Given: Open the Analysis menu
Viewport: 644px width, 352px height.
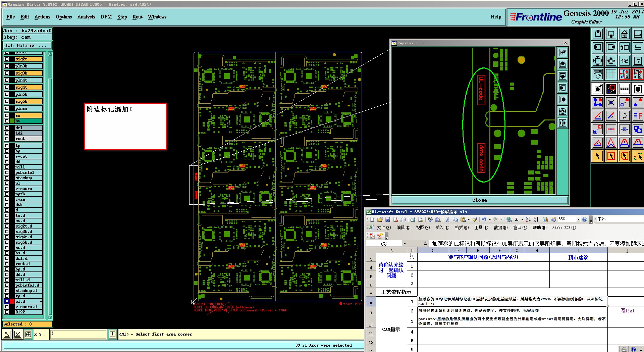Looking at the screenshot, I should (86, 17).
